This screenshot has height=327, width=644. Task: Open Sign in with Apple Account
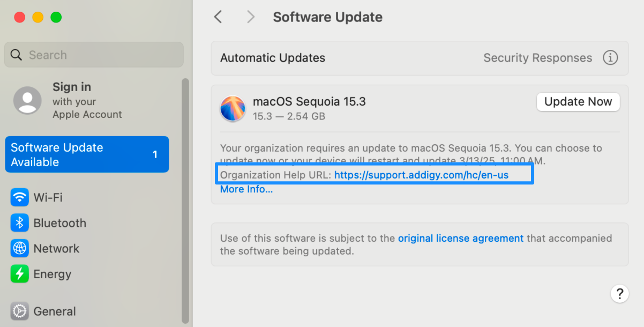[x=87, y=100]
